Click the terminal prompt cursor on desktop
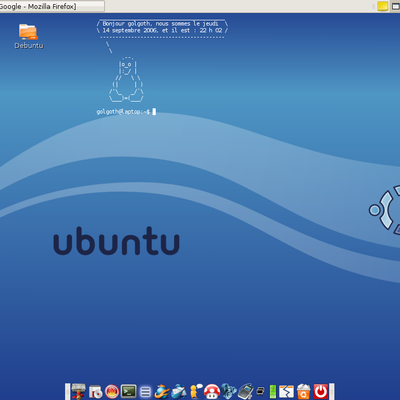 point(154,112)
